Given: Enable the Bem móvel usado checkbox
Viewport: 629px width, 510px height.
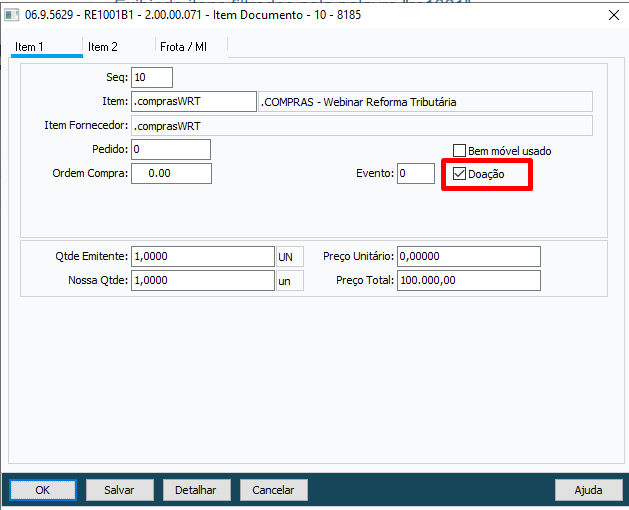Looking at the screenshot, I should point(459,150).
